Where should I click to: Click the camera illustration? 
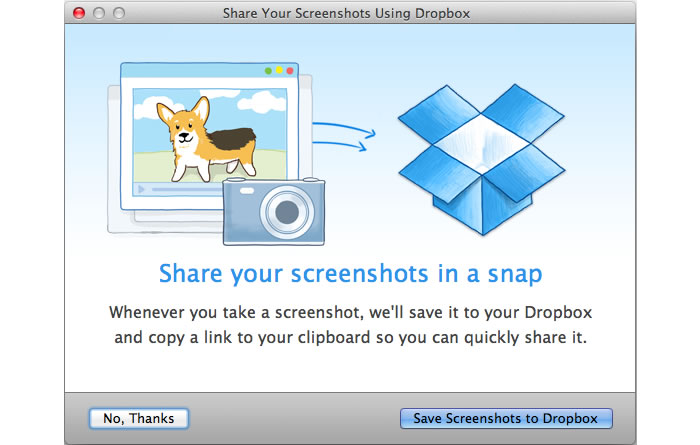pos(274,211)
